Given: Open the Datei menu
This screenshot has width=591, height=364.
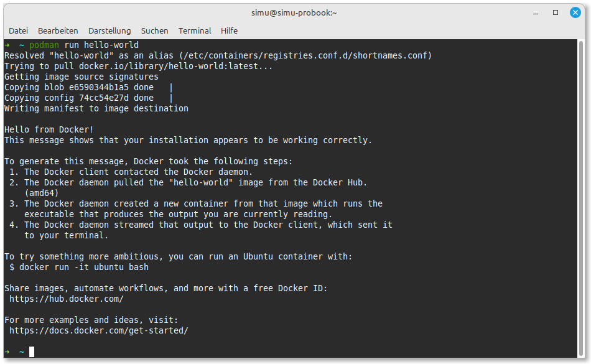Looking at the screenshot, I should coord(18,30).
